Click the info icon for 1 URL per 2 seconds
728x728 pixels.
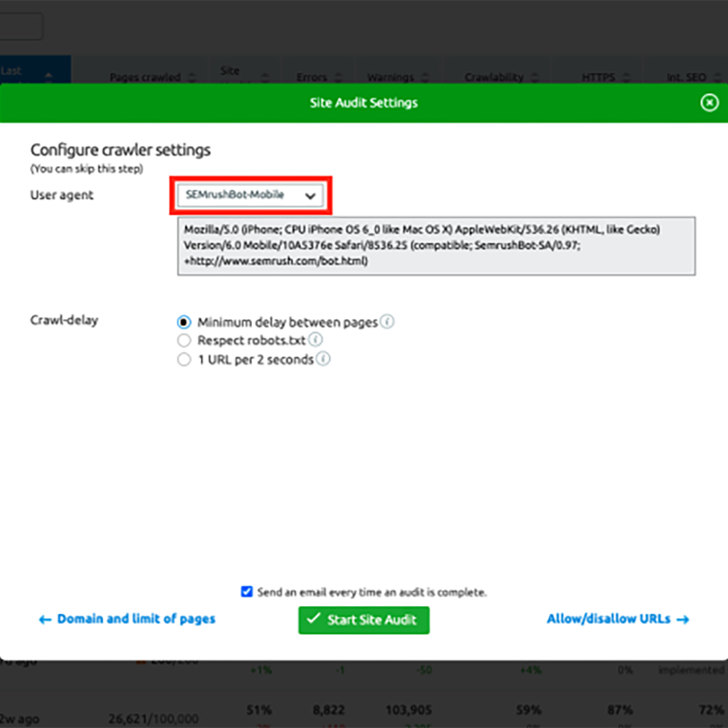(x=323, y=359)
